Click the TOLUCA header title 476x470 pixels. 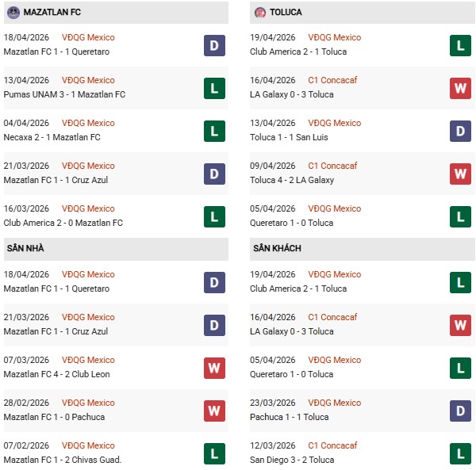coord(286,13)
